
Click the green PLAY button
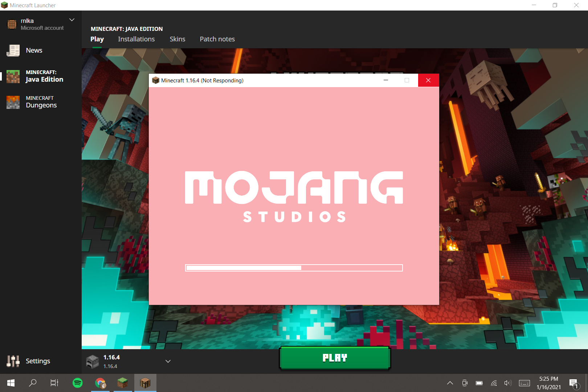pyautogui.click(x=335, y=358)
